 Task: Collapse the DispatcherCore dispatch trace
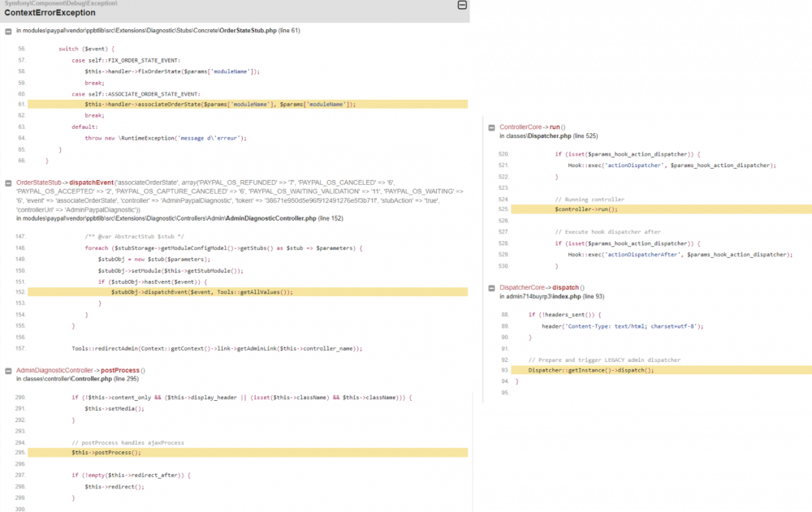coord(491,288)
